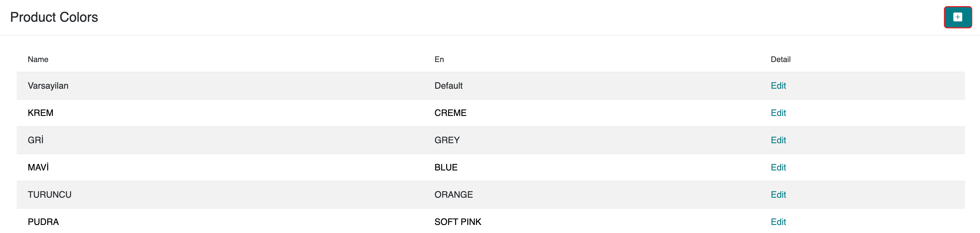The image size is (980, 233).
Task: Open the TURUNCU row's Edit link
Action: pos(778,195)
